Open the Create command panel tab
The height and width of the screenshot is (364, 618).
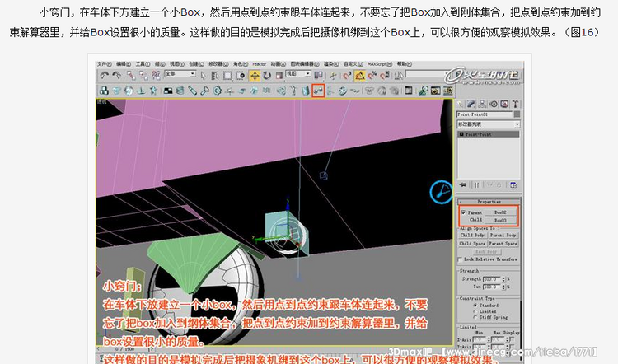461,104
